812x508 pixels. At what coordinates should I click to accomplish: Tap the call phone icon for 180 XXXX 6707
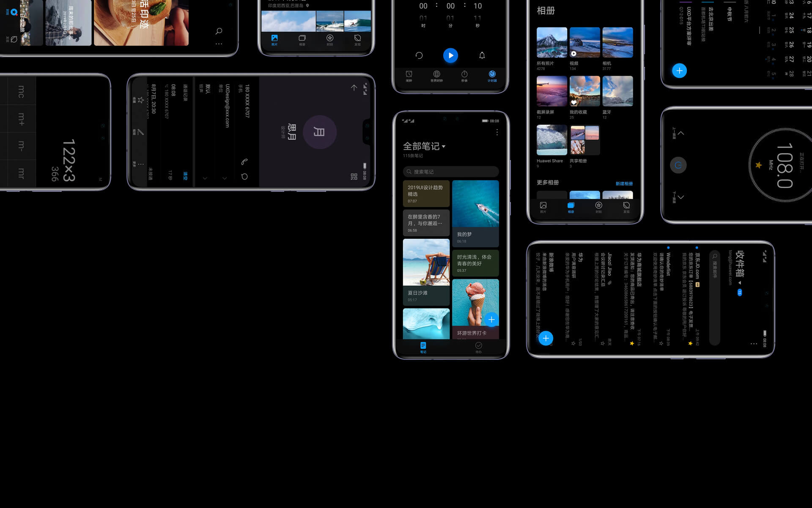click(x=244, y=162)
